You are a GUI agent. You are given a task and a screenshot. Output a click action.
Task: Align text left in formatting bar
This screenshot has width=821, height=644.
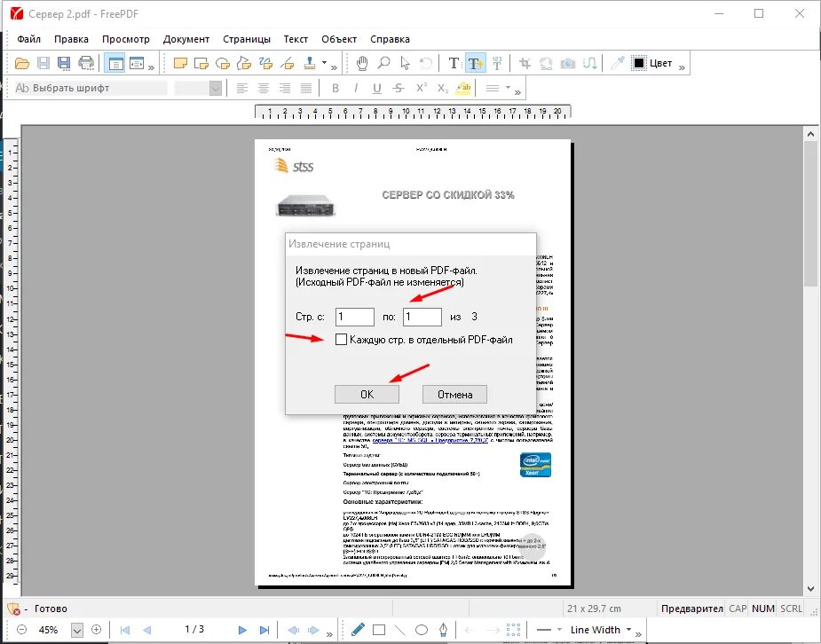(x=241, y=88)
